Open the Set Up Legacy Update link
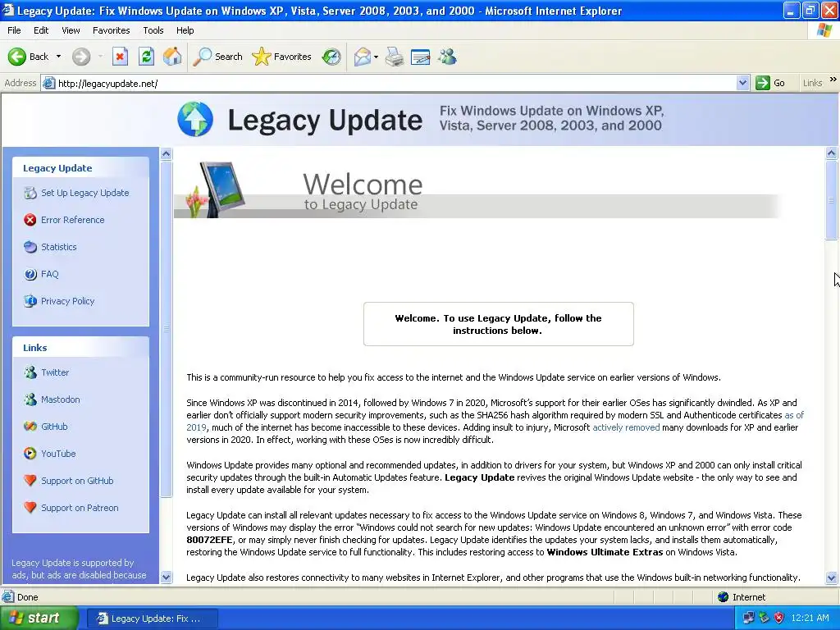The image size is (840, 630). pos(85,193)
